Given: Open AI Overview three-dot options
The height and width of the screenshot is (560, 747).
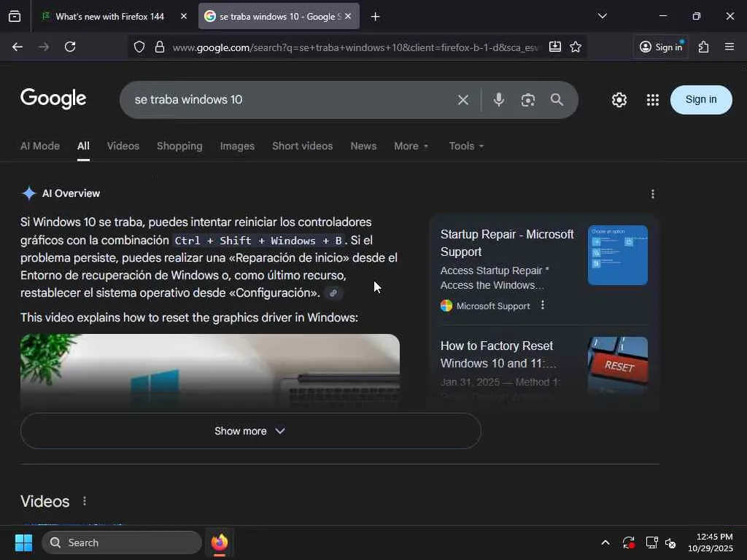Looking at the screenshot, I should (653, 194).
